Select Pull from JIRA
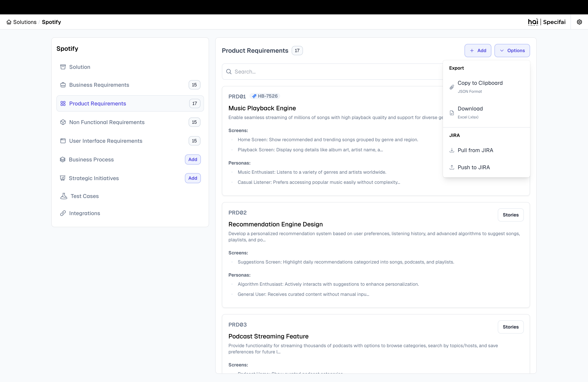This screenshot has width=588, height=382. pyautogui.click(x=486, y=150)
